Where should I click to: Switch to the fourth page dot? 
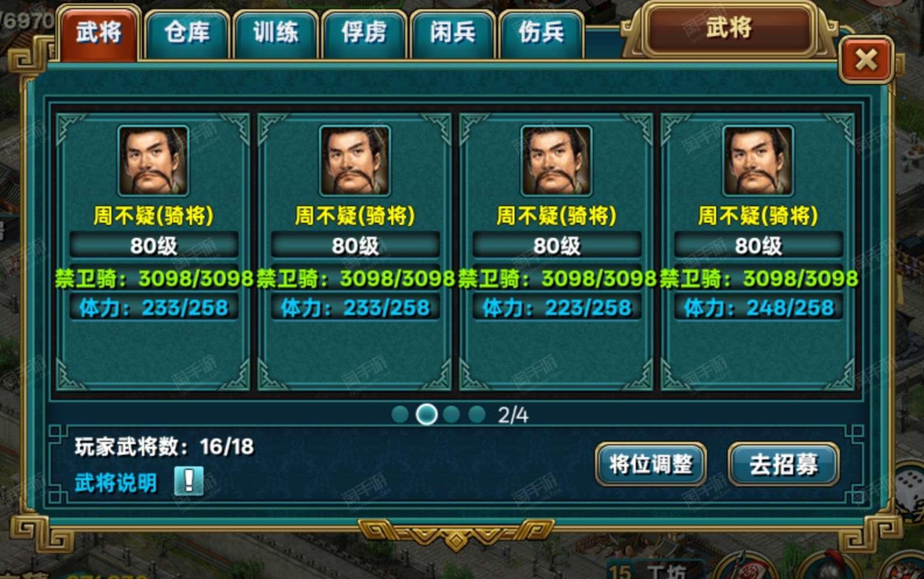click(x=477, y=415)
